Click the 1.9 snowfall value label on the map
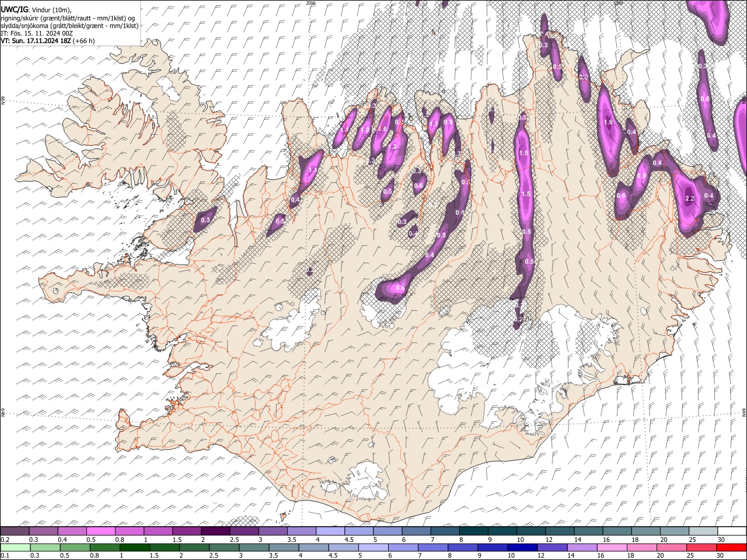The width and height of the screenshot is (747, 560). (x=608, y=123)
